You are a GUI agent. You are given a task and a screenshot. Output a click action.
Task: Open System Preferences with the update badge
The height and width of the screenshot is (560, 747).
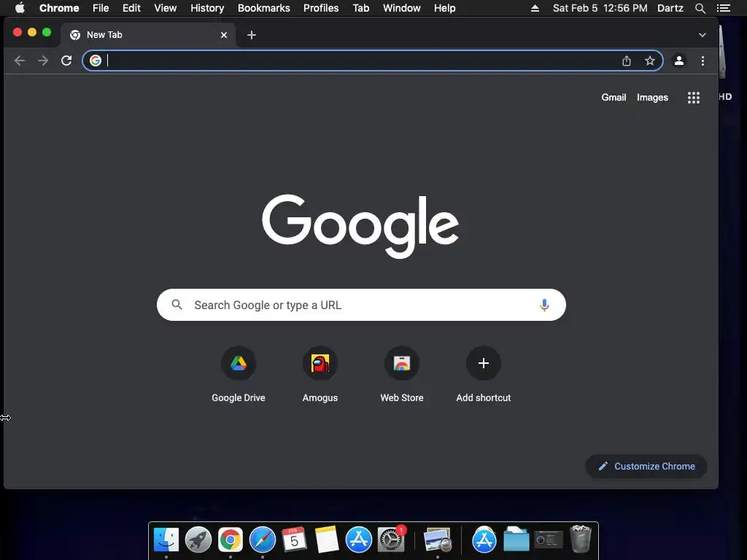[x=391, y=540]
